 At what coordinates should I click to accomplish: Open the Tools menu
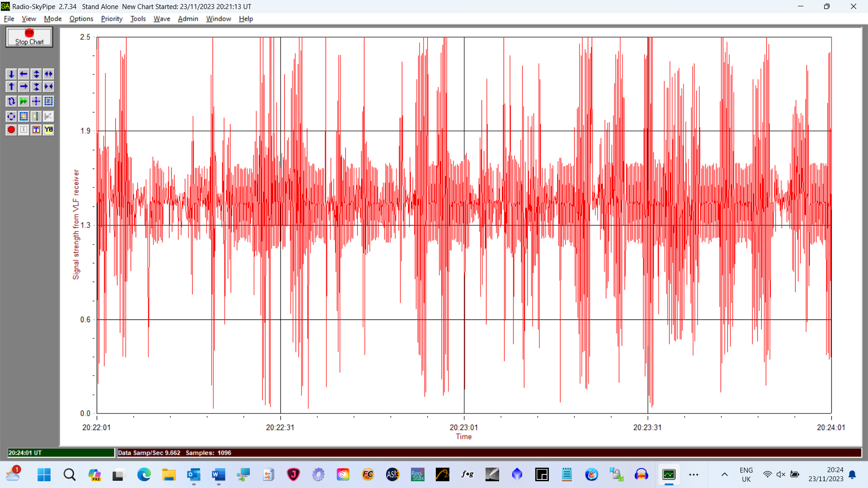click(138, 19)
